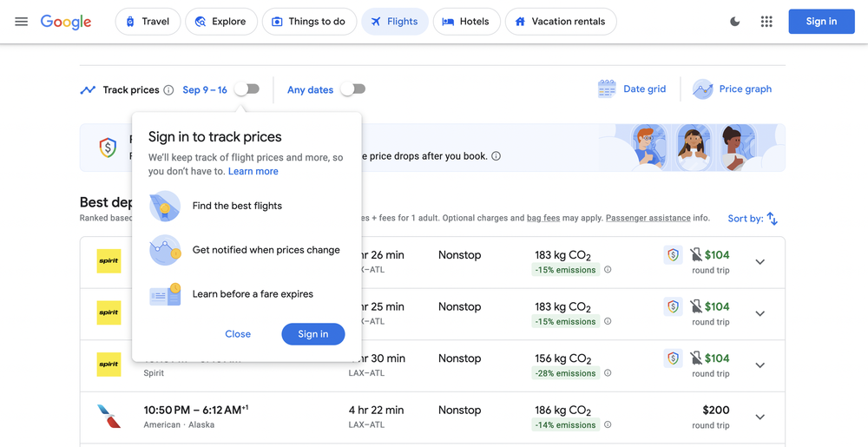
Task: Click price guarantee badge on 156 kg CO2 flight
Action: 674,358
